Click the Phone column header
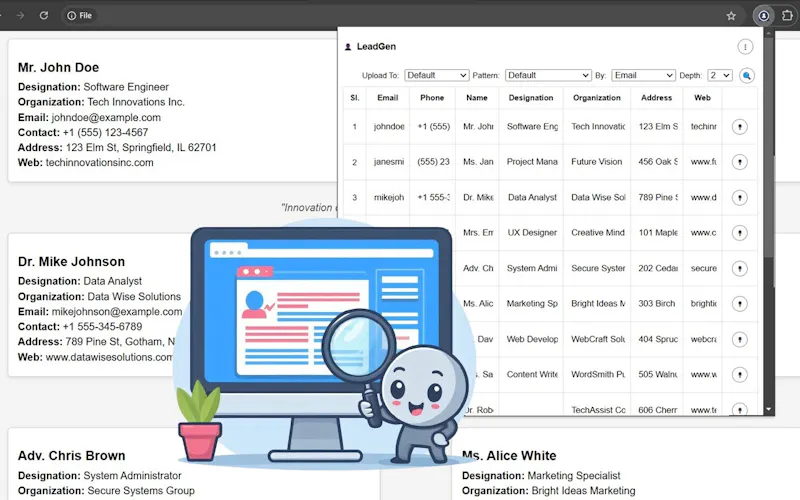Screen dimensions: 800x500 (x=432, y=97)
